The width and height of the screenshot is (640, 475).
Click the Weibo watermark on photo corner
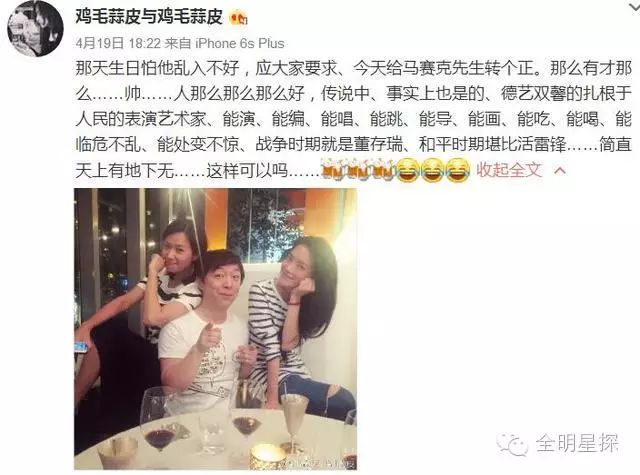click(x=320, y=463)
